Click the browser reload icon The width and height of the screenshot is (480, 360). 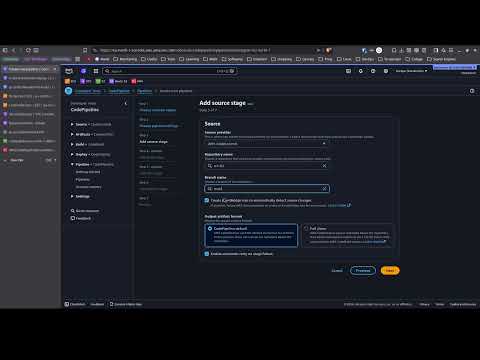click(28, 50)
